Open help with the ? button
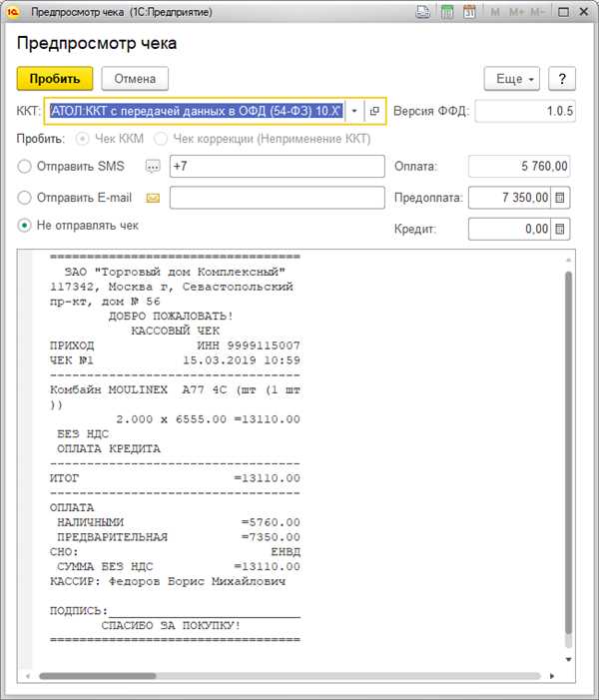599x700 pixels. point(562,79)
